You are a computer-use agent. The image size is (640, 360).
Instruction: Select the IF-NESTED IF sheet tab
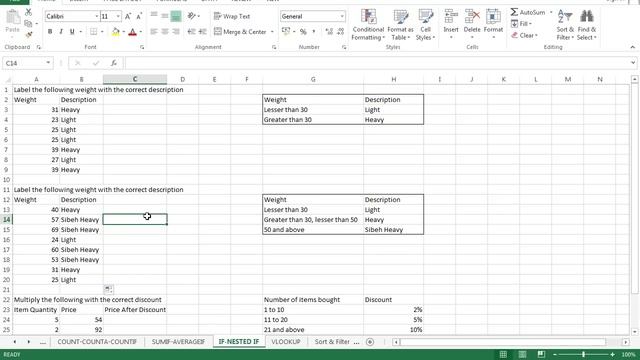[x=239, y=342]
